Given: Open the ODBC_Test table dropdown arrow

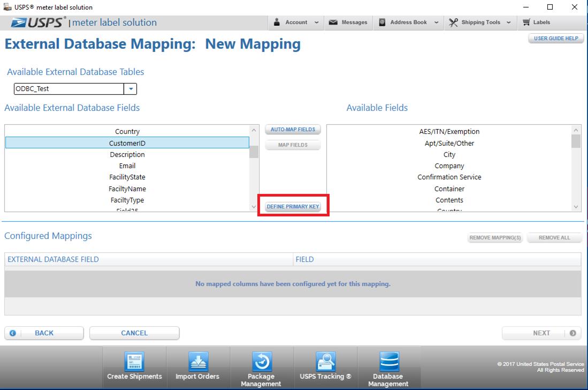Looking at the screenshot, I should click(131, 89).
